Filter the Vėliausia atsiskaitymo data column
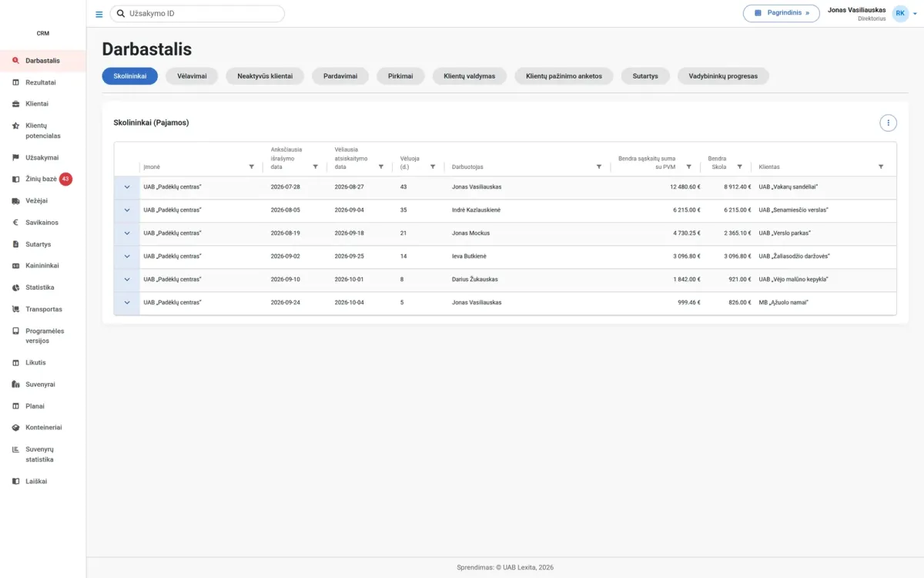 [x=380, y=166]
